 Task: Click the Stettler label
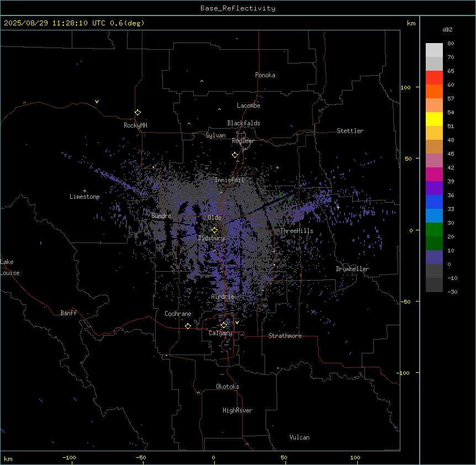tap(350, 131)
